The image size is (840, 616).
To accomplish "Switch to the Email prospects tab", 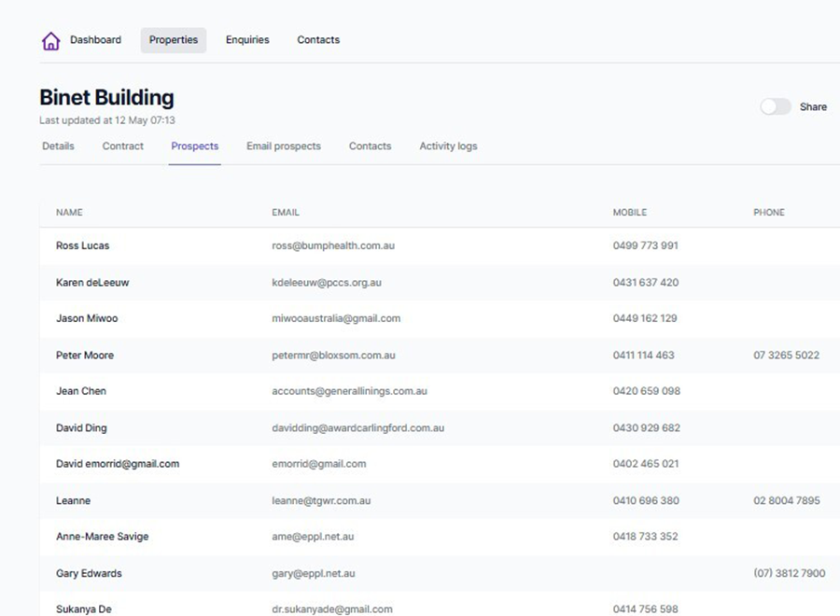I will 284,147.
